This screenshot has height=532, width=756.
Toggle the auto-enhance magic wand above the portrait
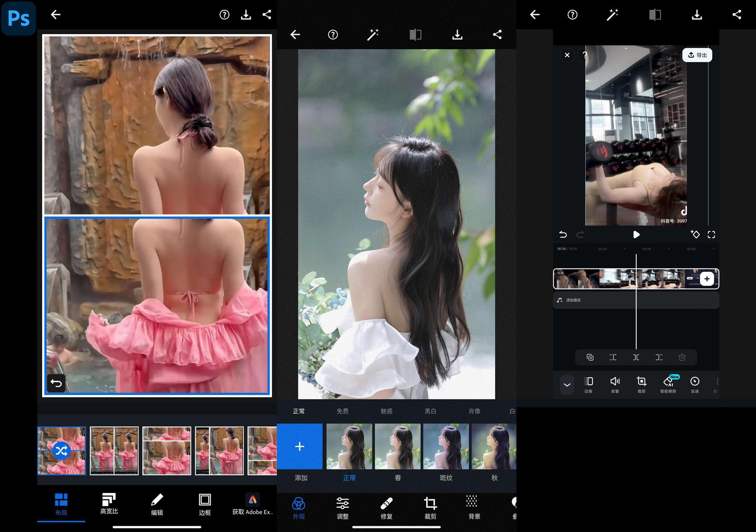[373, 35]
